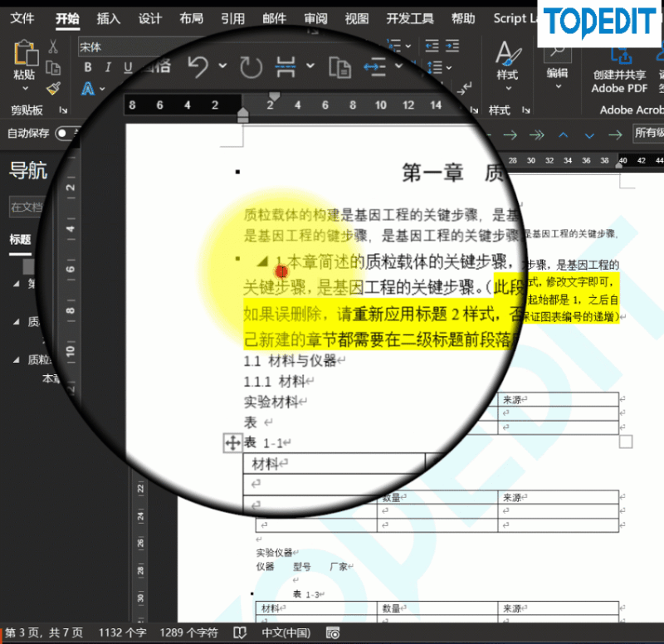Open the 邮件 ribbon tab

pos(274,18)
